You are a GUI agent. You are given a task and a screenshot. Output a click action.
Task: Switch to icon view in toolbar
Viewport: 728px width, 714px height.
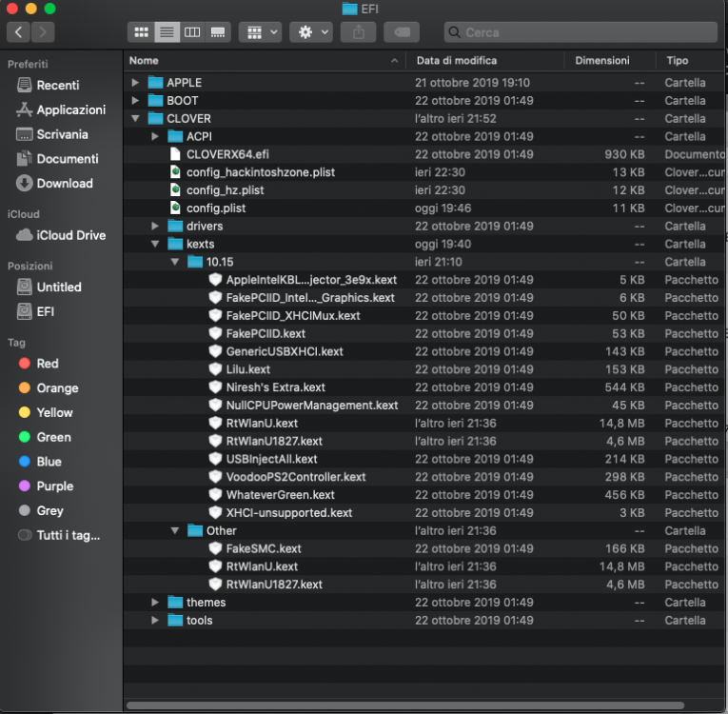141,32
